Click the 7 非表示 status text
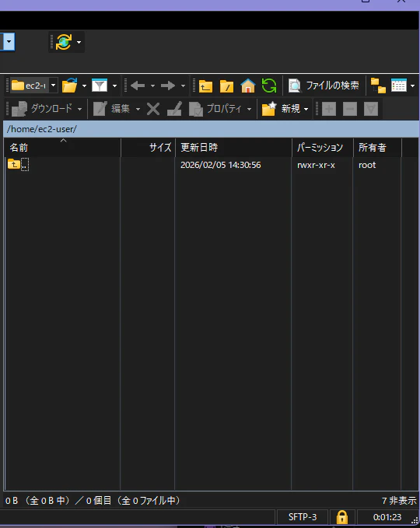The image size is (420, 528). pyautogui.click(x=399, y=501)
